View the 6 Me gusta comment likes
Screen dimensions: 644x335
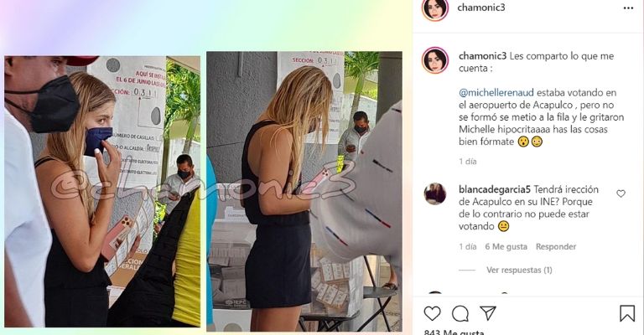506,246
